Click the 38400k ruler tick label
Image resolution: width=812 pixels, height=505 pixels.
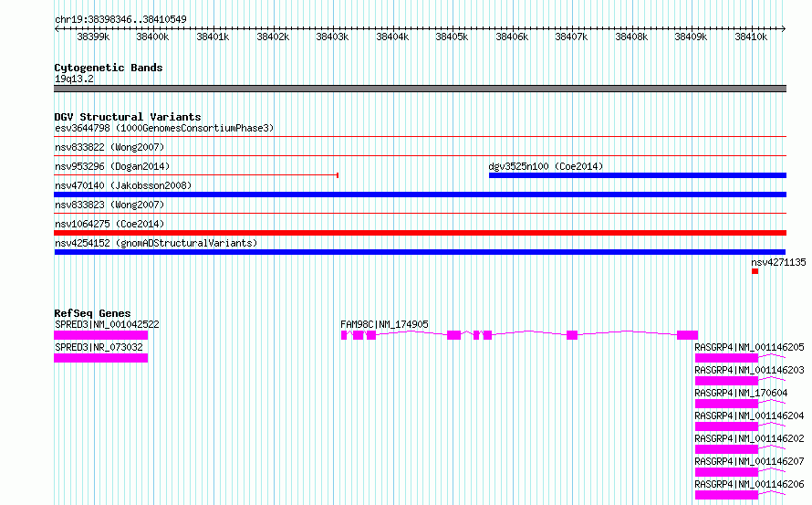152,37
